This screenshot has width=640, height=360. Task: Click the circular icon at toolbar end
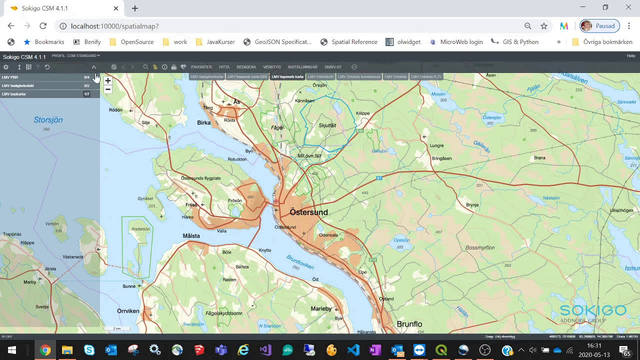click(354, 67)
